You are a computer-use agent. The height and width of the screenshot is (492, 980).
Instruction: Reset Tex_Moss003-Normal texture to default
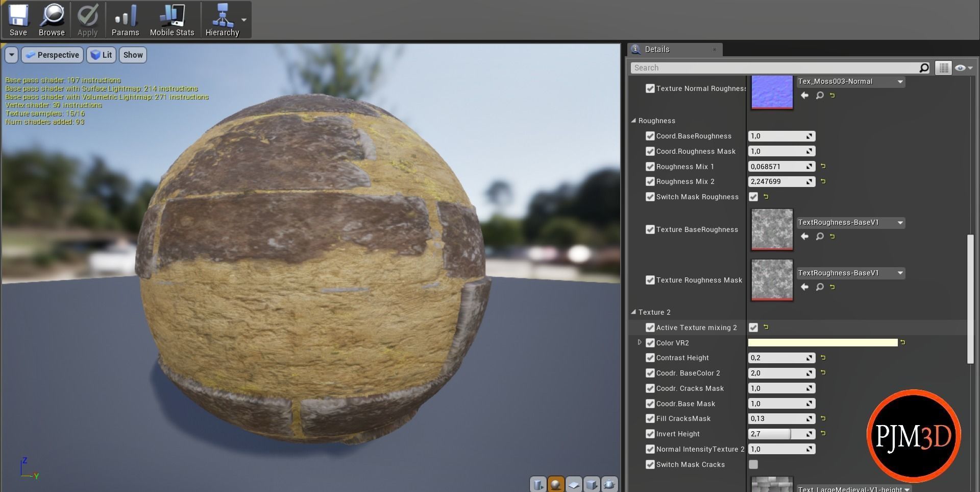832,96
